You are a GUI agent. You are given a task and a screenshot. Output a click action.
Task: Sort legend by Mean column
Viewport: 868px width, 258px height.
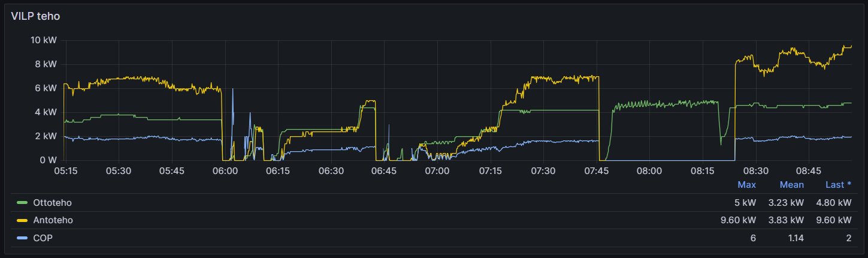tap(791, 185)
